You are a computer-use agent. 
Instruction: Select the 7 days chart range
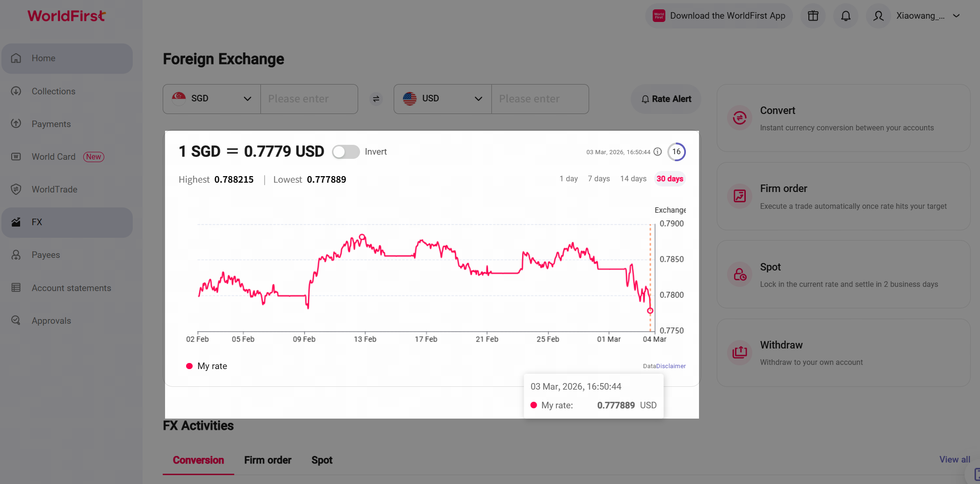599,179
